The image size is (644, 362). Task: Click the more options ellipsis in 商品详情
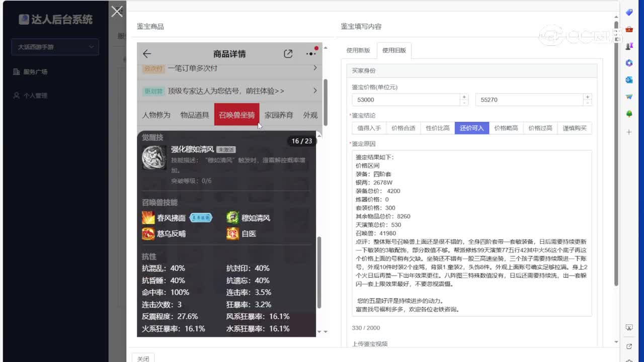tap(310, 53)
